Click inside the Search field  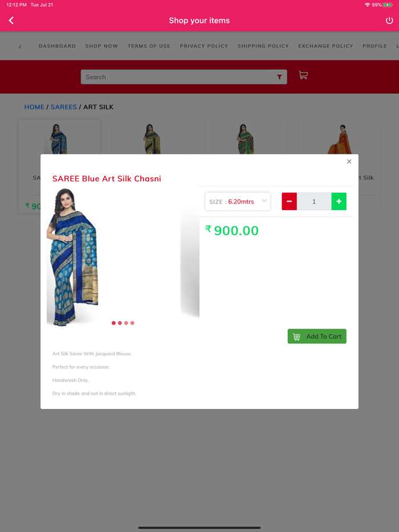(176, 77)
